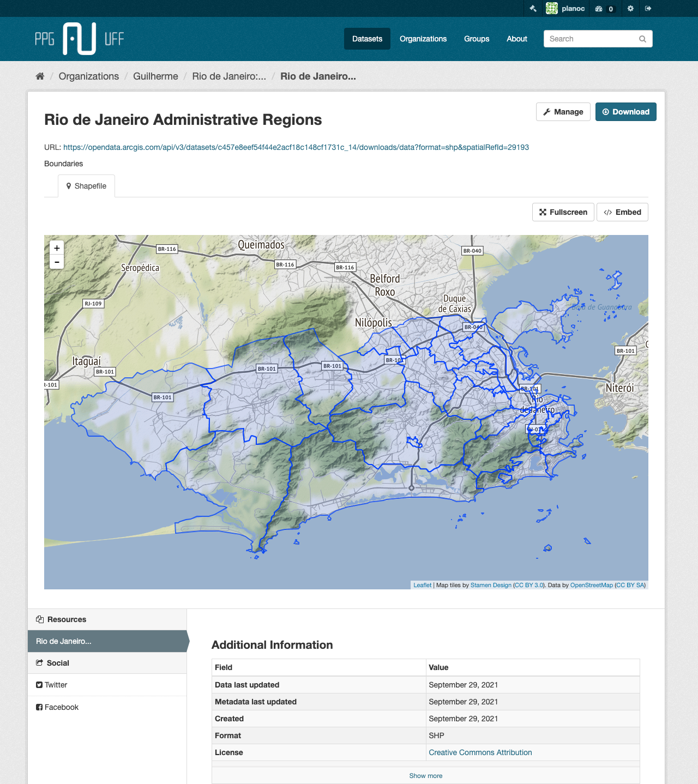698x784 pixels.
Task: Click the log out icon
Action: pos(648,9)
